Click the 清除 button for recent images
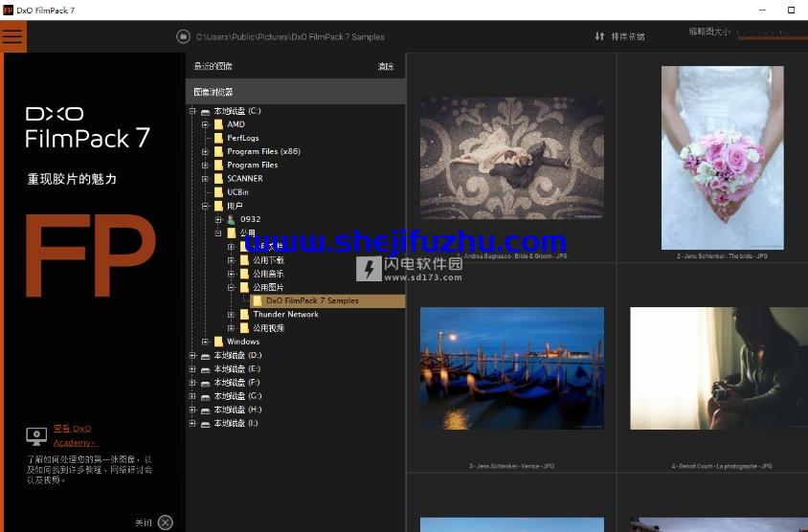Screen dimensions: 808x532 (386, 66)
